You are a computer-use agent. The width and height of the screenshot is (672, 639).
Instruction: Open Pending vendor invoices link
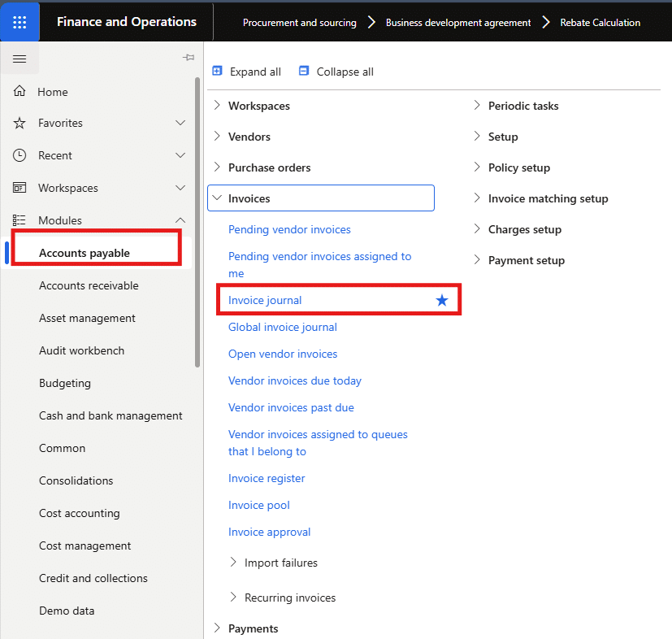click(x=289, y=229)
